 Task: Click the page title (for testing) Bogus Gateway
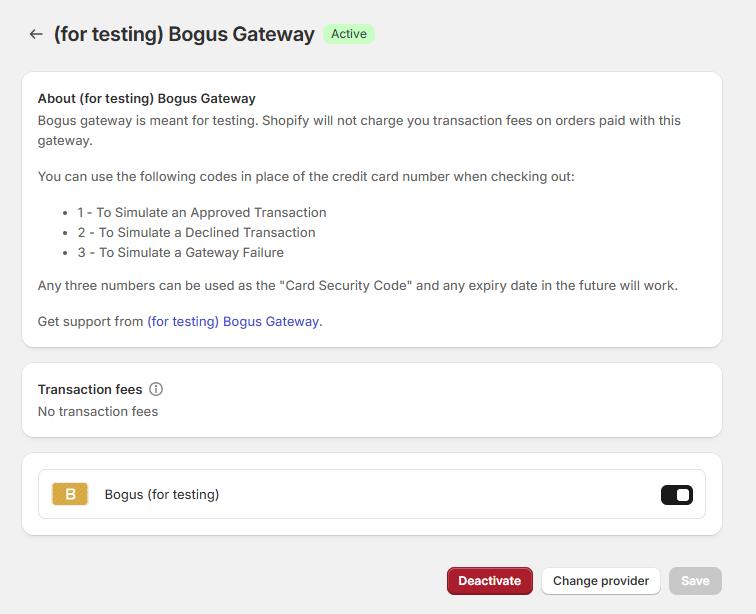coord(184,34)
